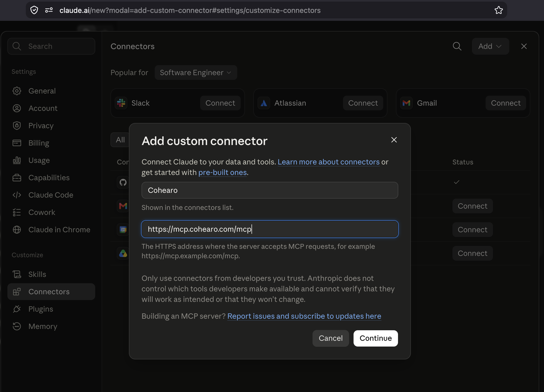
Task: Open Learn more about connectors link
Action: (x=329, y=162)
